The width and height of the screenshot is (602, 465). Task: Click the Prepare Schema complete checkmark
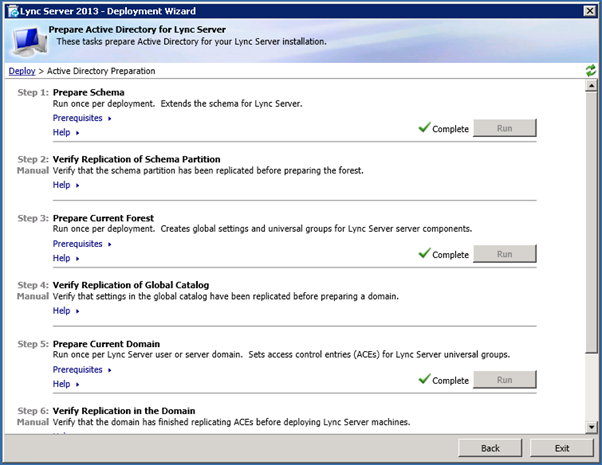(425, 128)
